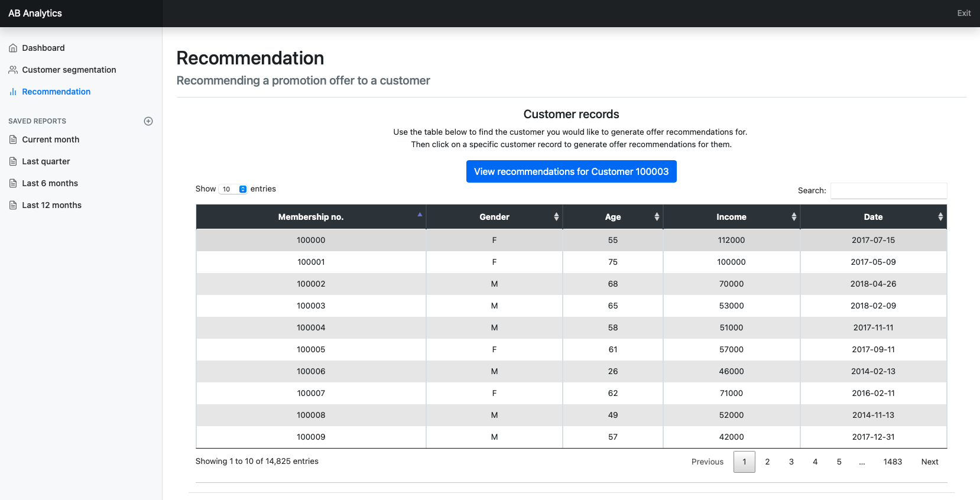Viewport: 980px width, 500px height.
Task: Sort table by Gender column arrows
Action: 556,217
